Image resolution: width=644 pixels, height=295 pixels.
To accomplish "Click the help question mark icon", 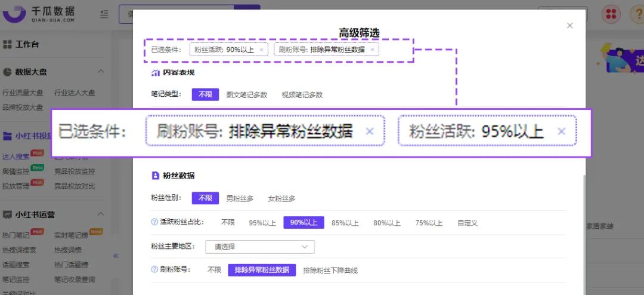I will (x=637, y=14).
